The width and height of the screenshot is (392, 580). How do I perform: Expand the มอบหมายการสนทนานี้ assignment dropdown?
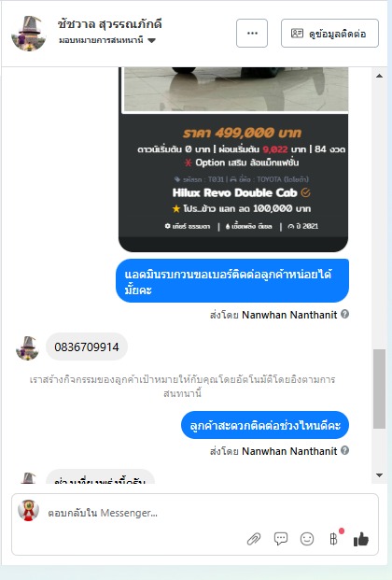107,40
